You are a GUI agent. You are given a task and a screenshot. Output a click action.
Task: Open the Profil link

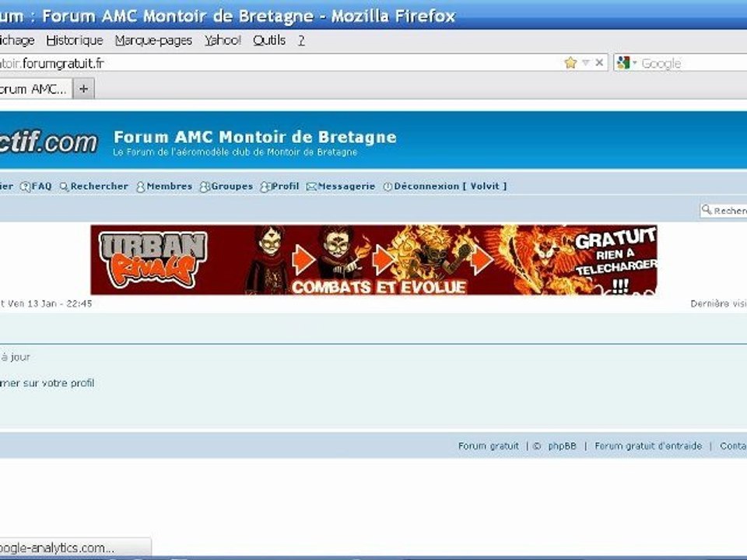point(286,186)
